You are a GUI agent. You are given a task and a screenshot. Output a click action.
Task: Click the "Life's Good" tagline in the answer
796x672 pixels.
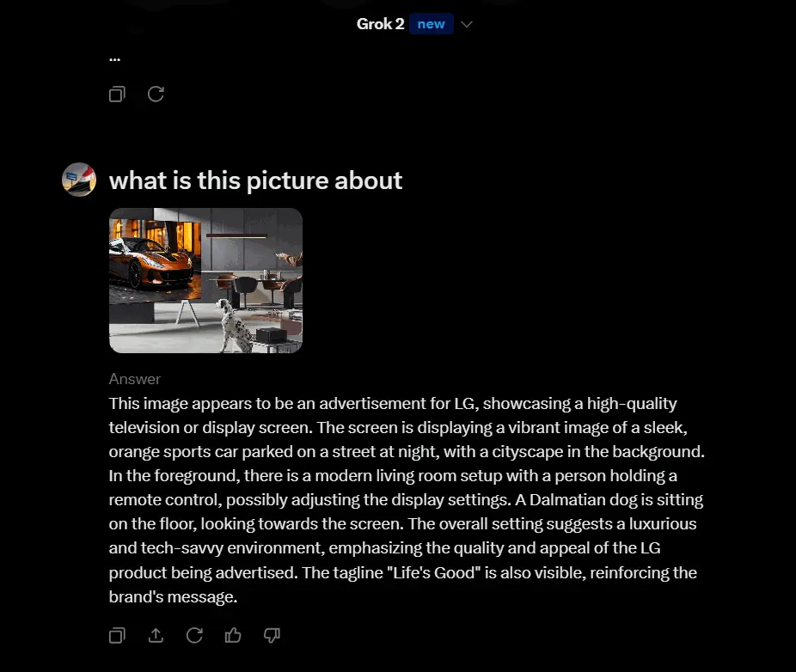click(433, 572)
